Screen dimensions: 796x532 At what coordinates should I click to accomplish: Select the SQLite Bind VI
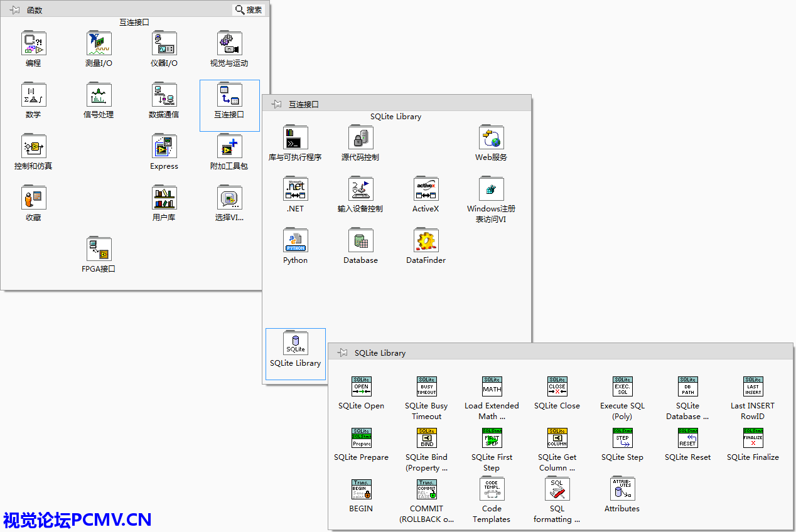click(x=427, y=438)
